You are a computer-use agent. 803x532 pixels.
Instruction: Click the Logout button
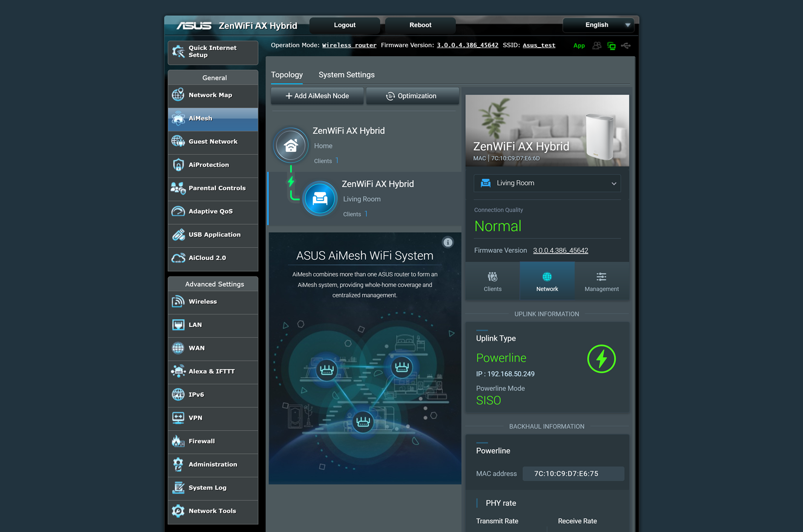[x=345, y=25]
